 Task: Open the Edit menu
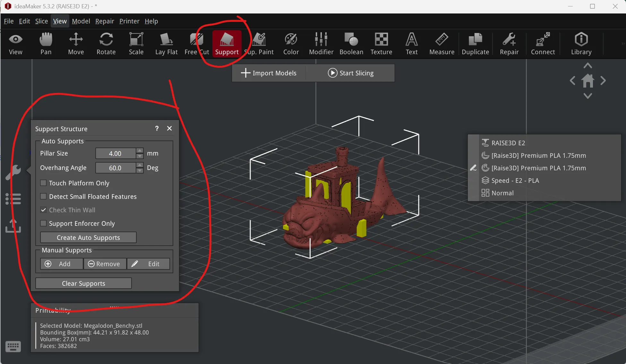(x=24, y=21)
